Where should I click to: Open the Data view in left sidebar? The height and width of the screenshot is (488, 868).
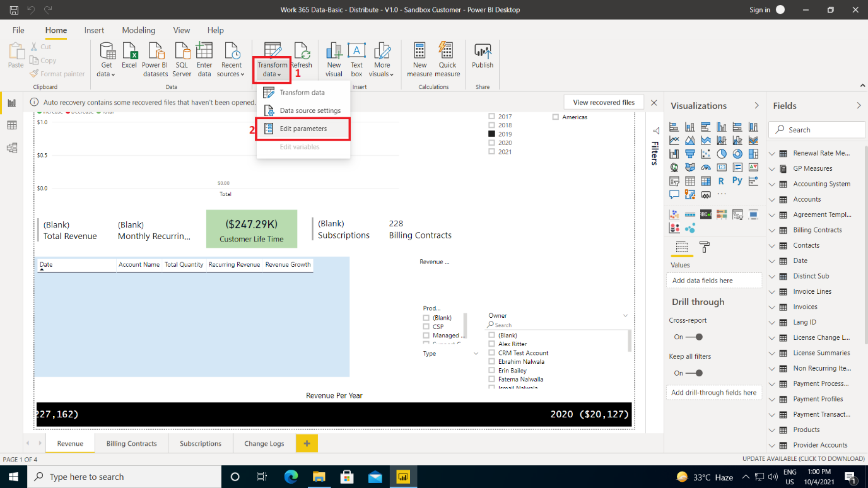click(x=11, y=125)
